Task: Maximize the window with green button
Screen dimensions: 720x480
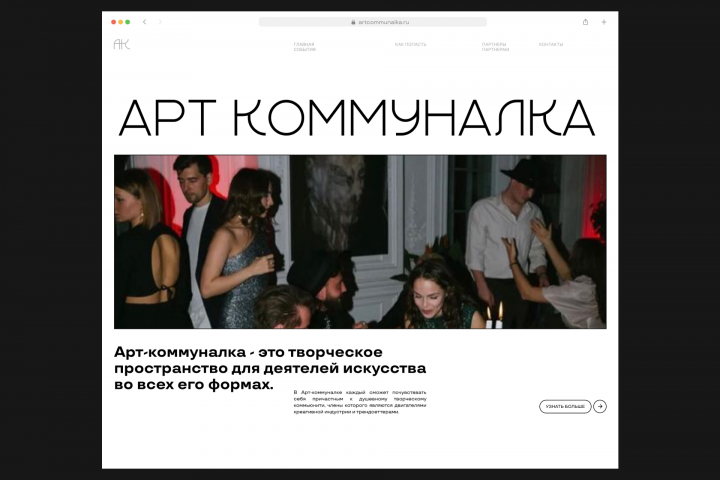Action: (128, 22)
